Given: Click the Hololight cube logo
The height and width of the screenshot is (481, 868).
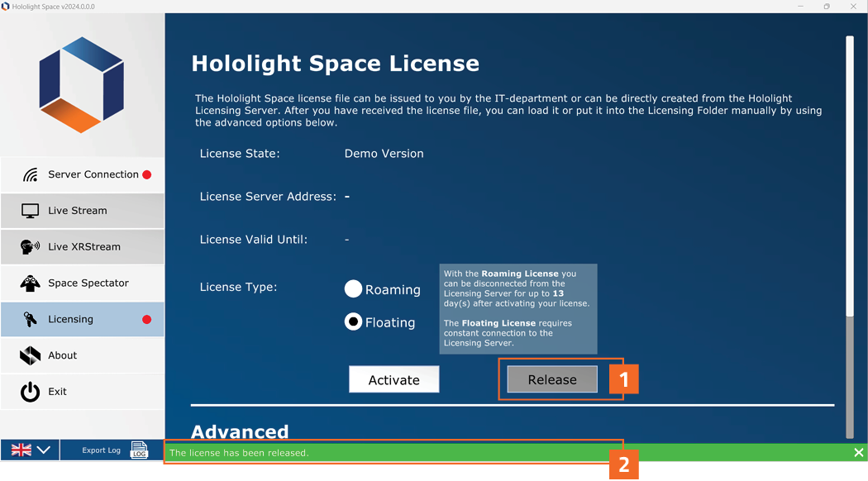Looking at the screenshot, I should pyautogui.click(x=81, y=85).
